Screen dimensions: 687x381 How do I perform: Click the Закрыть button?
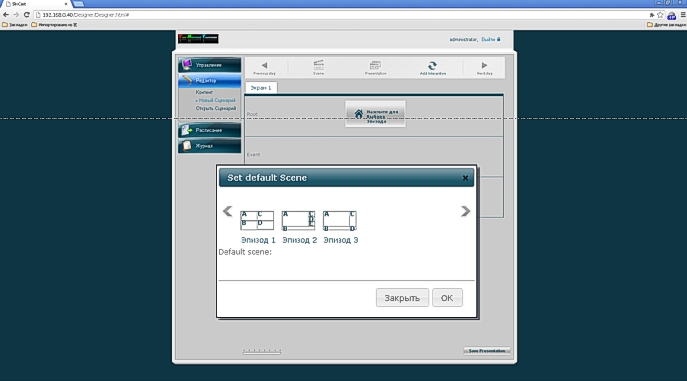(x=402, y=298)
